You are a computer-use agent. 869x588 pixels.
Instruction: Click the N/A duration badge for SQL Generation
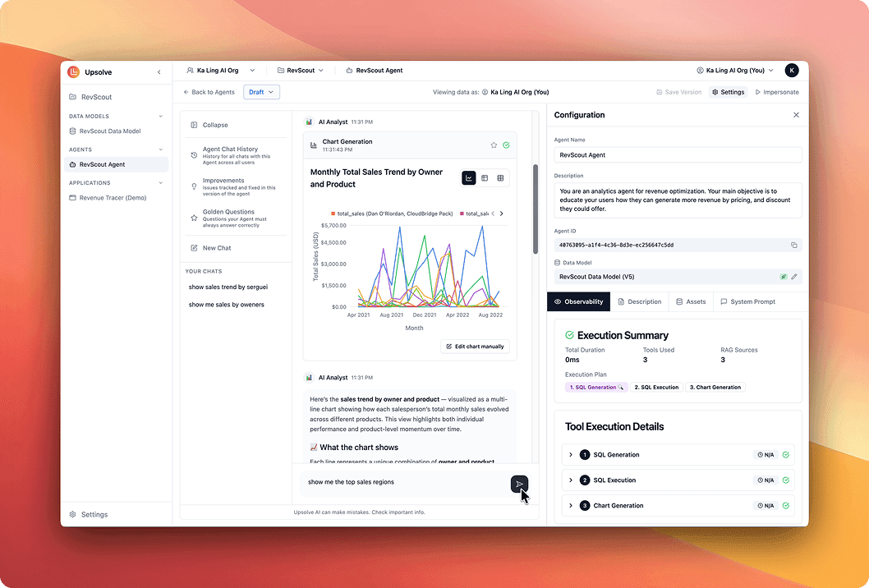[x=766, y=455]
